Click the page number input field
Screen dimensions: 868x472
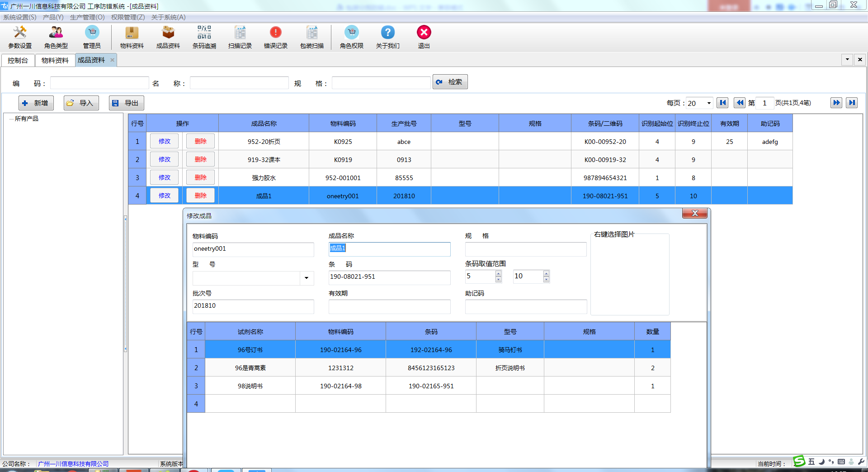765,103
